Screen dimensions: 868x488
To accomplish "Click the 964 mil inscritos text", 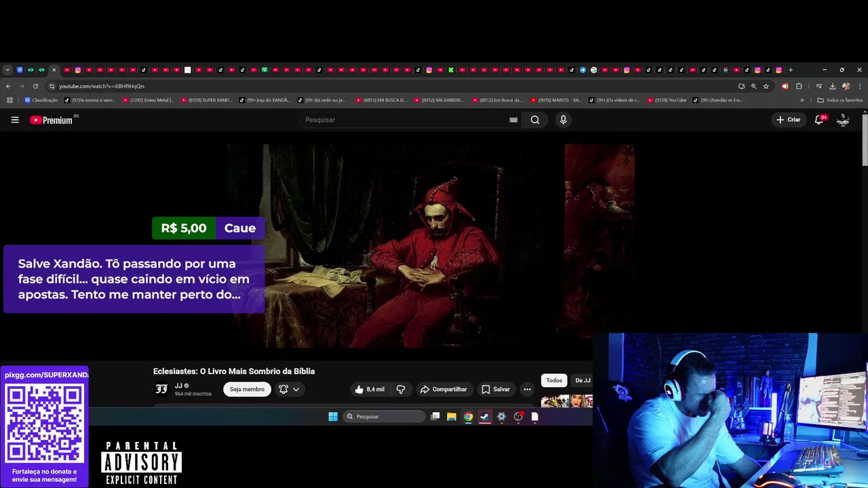I will pos(193,394).
